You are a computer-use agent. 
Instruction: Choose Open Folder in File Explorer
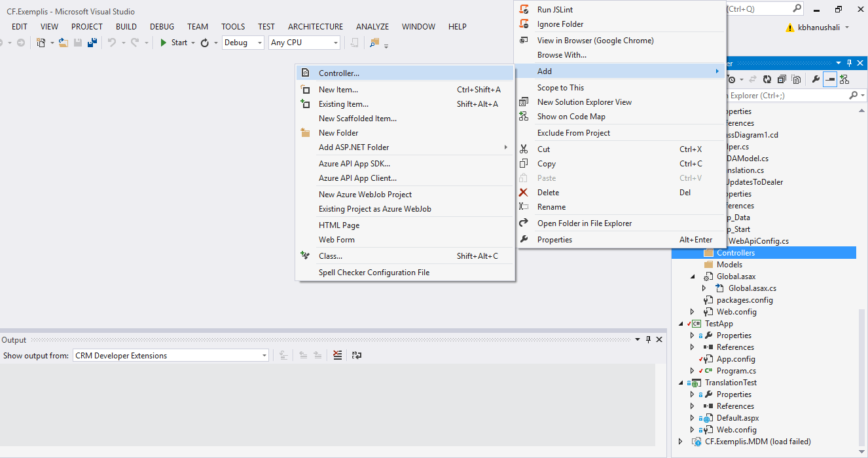coord(621,223)
